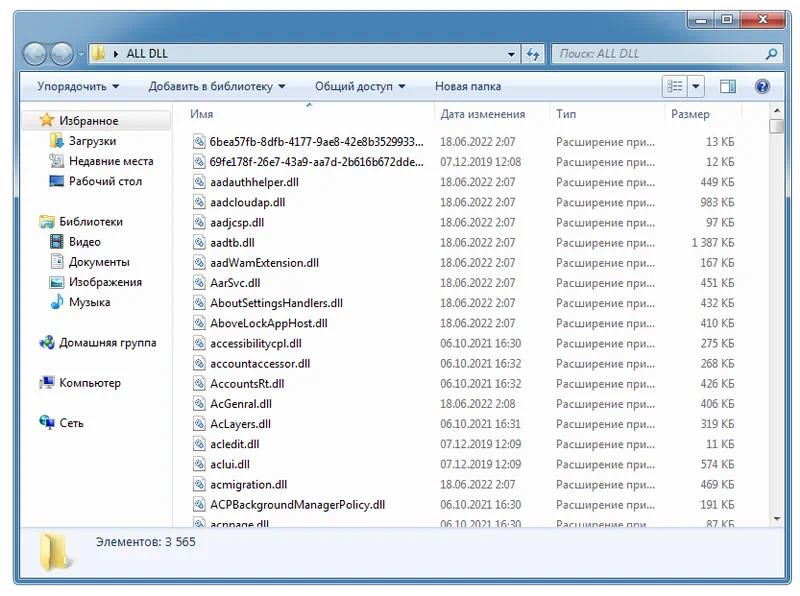Select the file aadtb.dll

click(232, 242)
